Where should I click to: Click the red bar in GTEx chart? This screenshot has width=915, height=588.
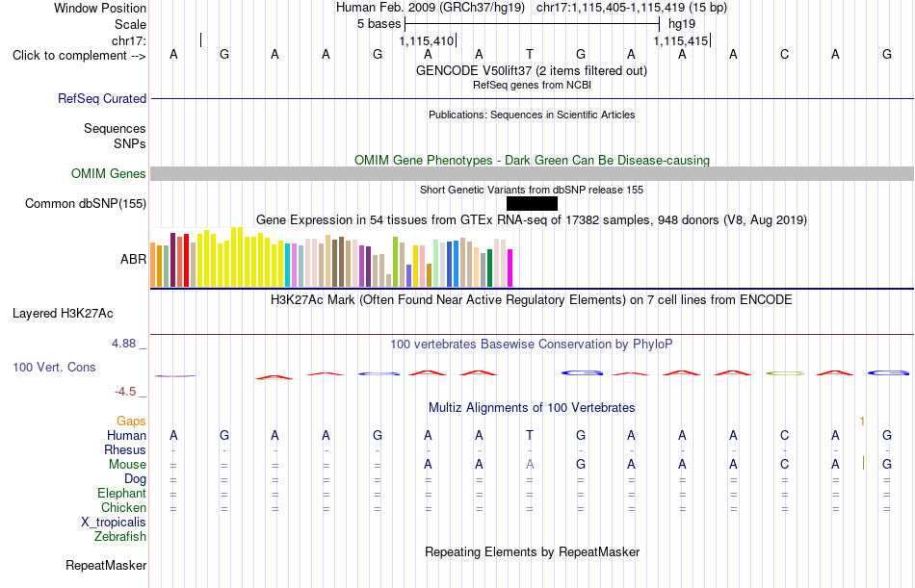click(186, 260)
